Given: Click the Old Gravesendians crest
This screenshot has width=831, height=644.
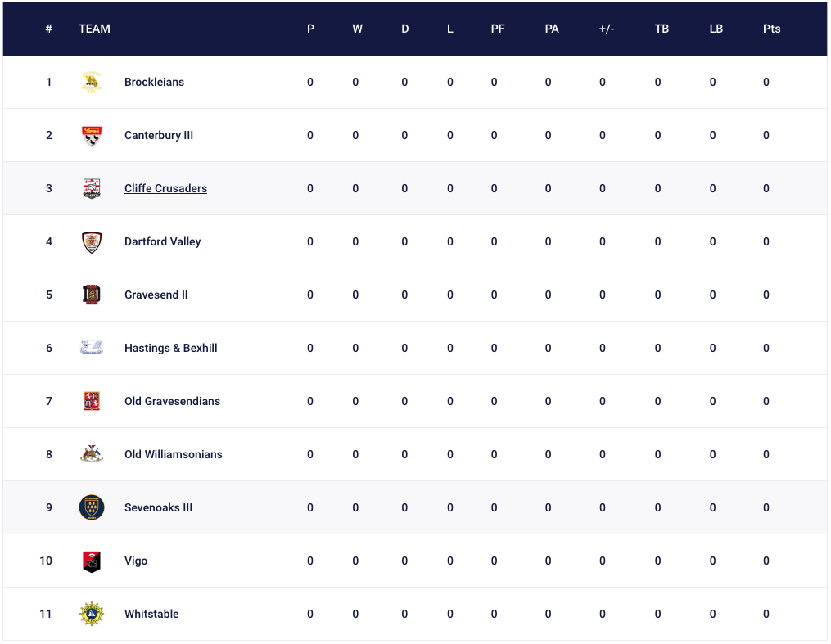Looking at the screenshot, I should [92, 402].
